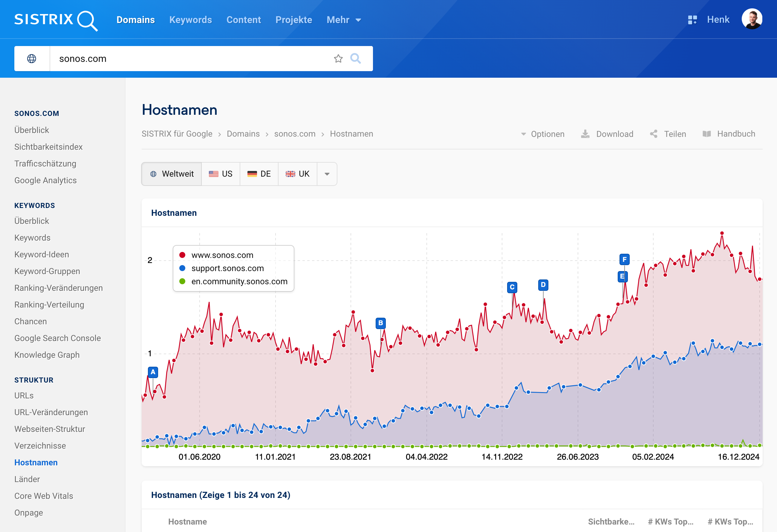
Task: Open Trafficschätzung in sidebar
Action: [x=45, y=164]
